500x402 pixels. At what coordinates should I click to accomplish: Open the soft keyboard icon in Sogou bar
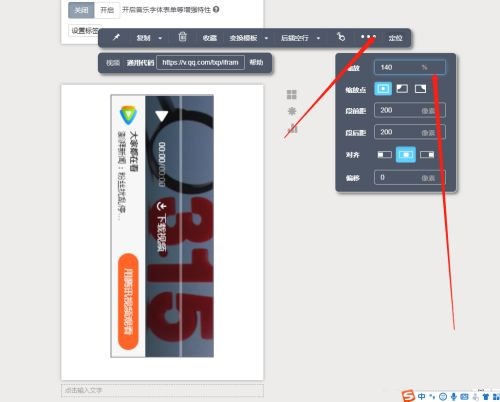[464, 396]
